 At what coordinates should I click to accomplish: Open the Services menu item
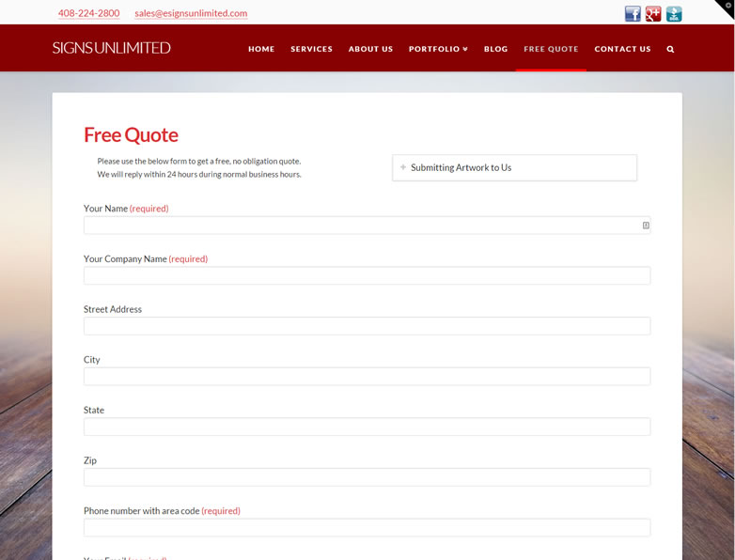pyautogui.click(x=311, y=49)
